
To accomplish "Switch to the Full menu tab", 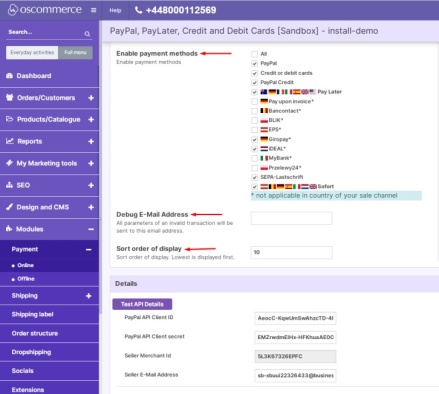I will coord(75,52).
